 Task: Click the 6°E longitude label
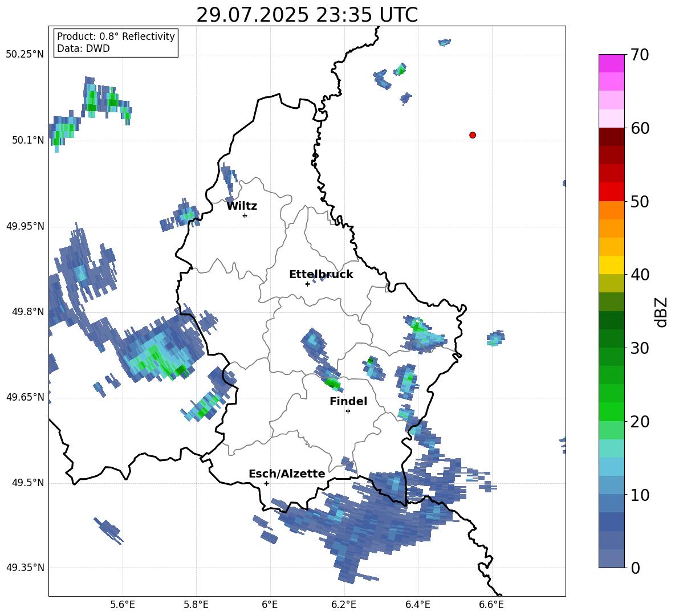click(x=270, y=605)
